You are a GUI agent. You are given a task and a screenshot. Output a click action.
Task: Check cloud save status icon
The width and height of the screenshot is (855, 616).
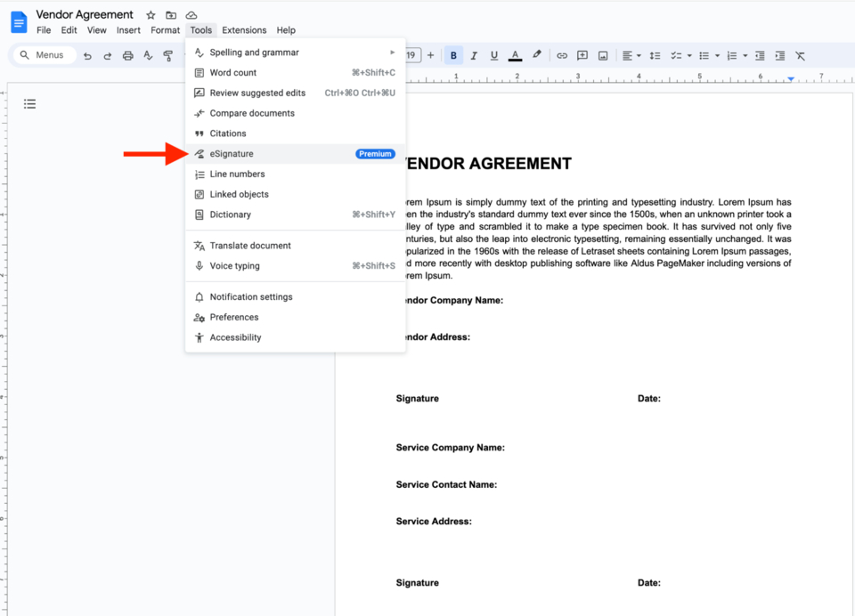pos(191,15)
